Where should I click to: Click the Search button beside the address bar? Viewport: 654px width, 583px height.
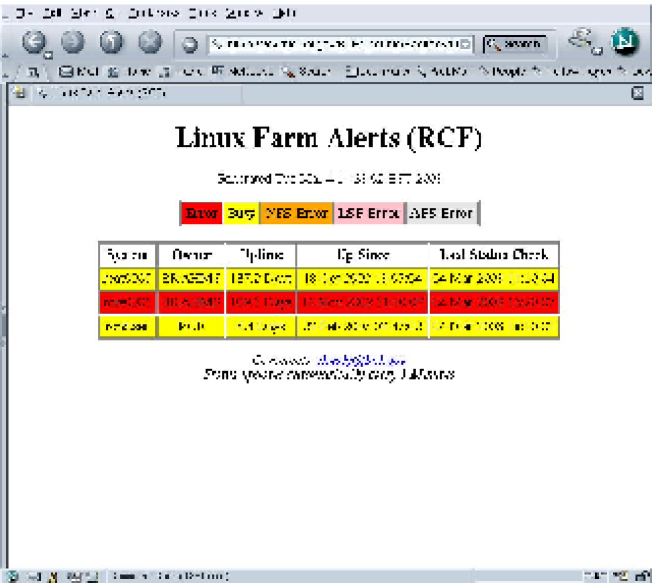pyautogui.click(x=515, y=44)
